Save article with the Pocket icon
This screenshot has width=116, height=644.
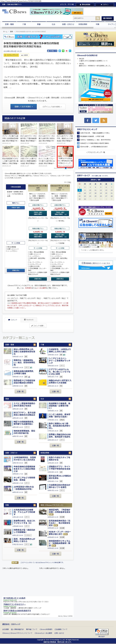(66, 51)
